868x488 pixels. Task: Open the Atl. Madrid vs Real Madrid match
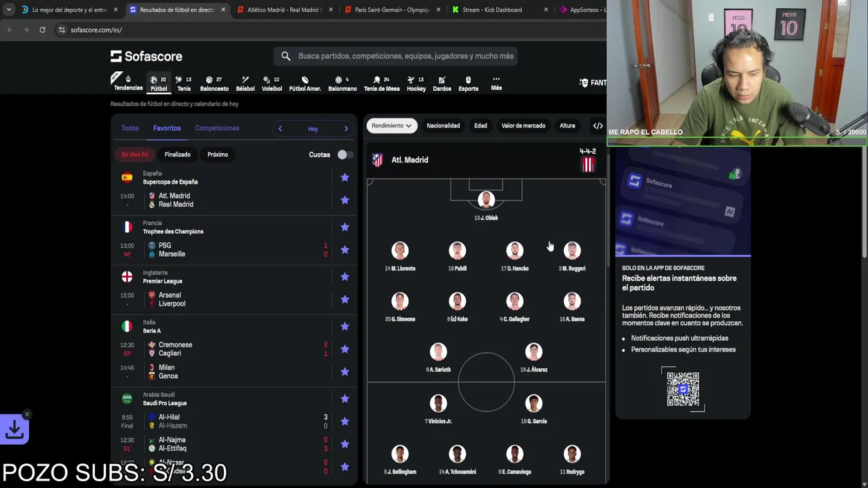pyautogui.click(x=234, y=200)
